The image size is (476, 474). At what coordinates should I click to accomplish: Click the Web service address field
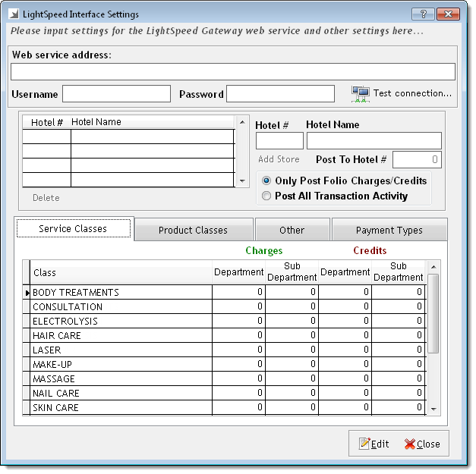(232, 71)
